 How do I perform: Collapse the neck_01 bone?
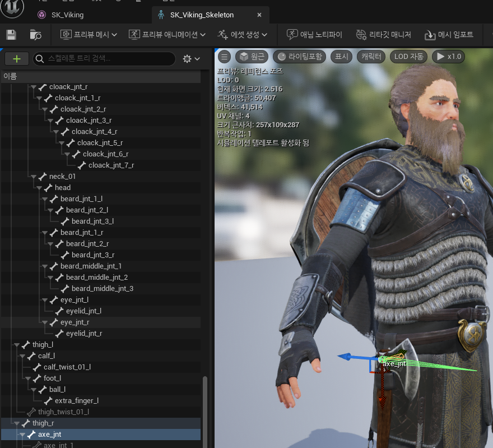[x=34, y=177]
